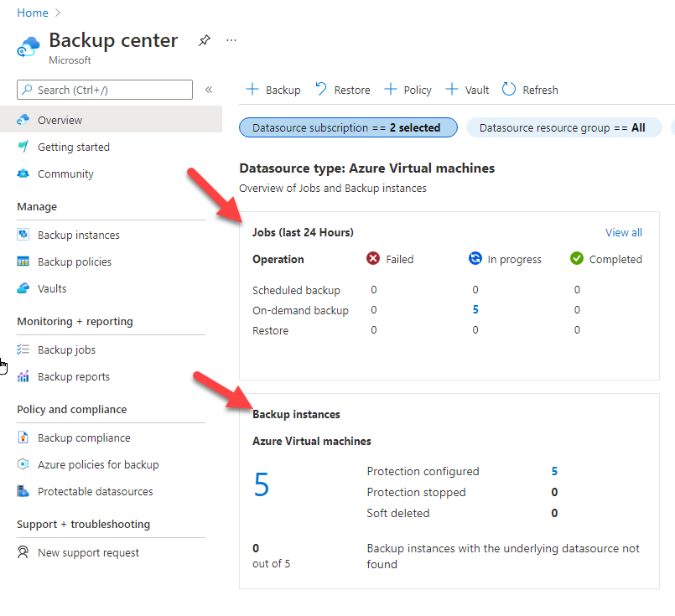Click the Restore row label in Jobs
Screen dimensions: 675x616
270,331
